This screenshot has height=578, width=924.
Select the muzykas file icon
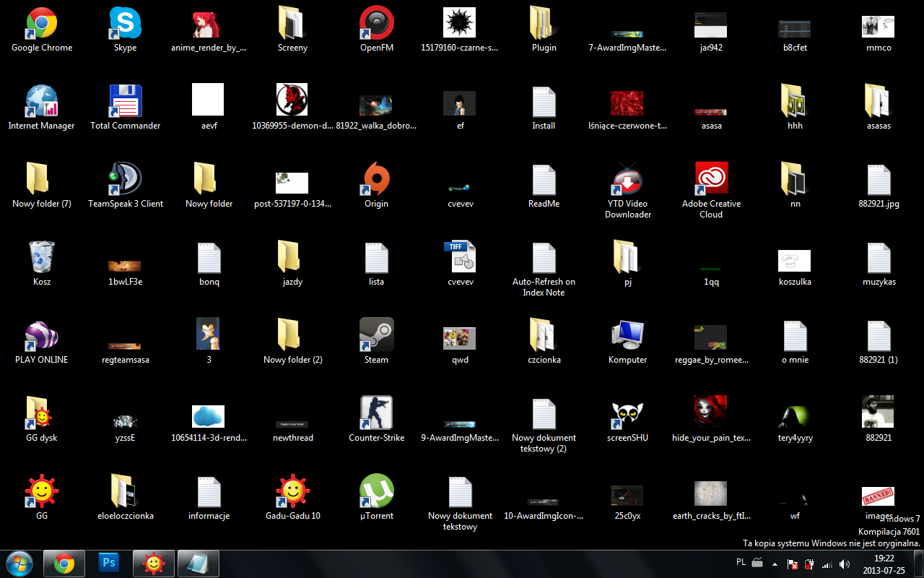[x=879, y=258]
